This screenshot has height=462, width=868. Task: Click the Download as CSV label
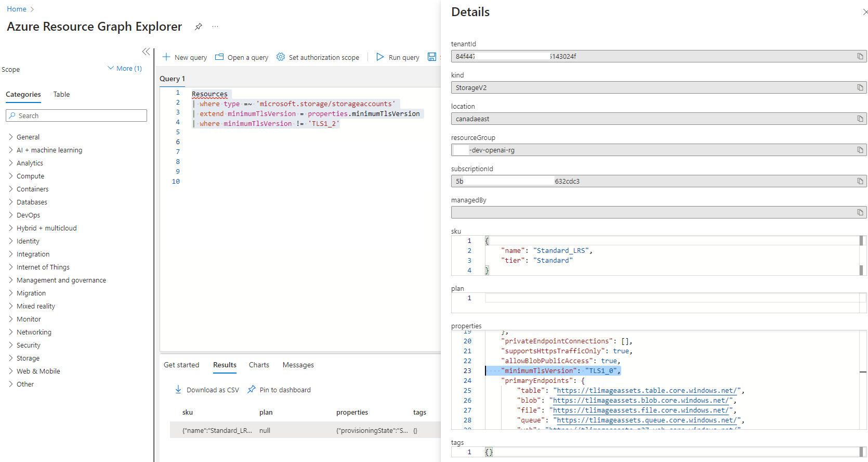pyautogui.click(x=213, y=390)
